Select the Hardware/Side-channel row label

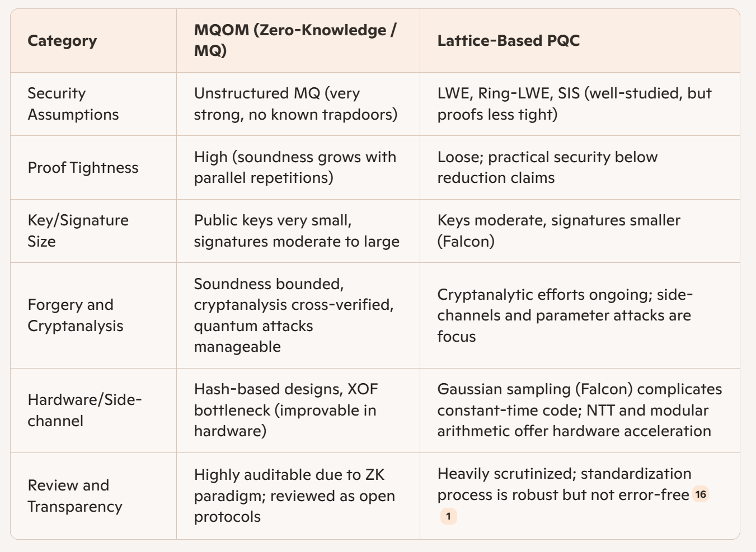pyautogui.click(x=84, y=411)
